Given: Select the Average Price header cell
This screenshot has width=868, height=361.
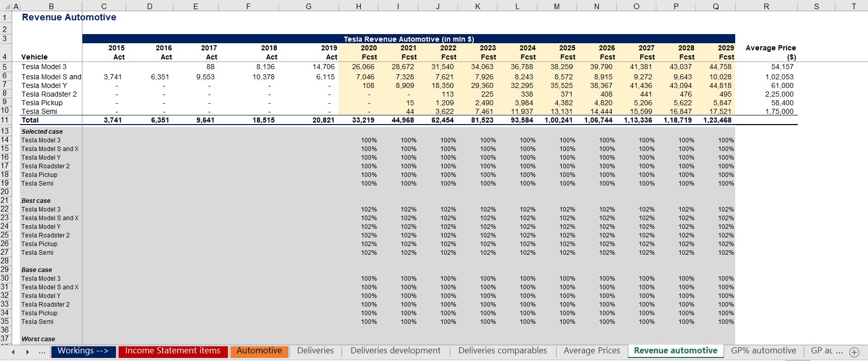Looking at the screenshot, I should [x=771, y=52].
